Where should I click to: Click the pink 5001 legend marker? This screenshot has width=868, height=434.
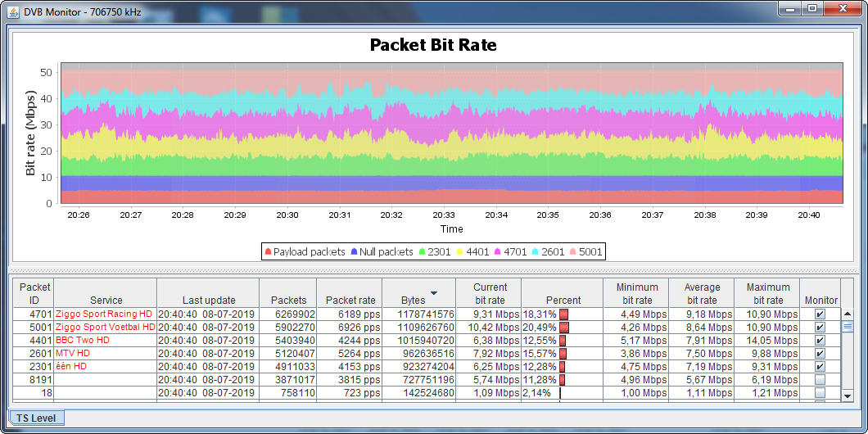pos(574,252)
